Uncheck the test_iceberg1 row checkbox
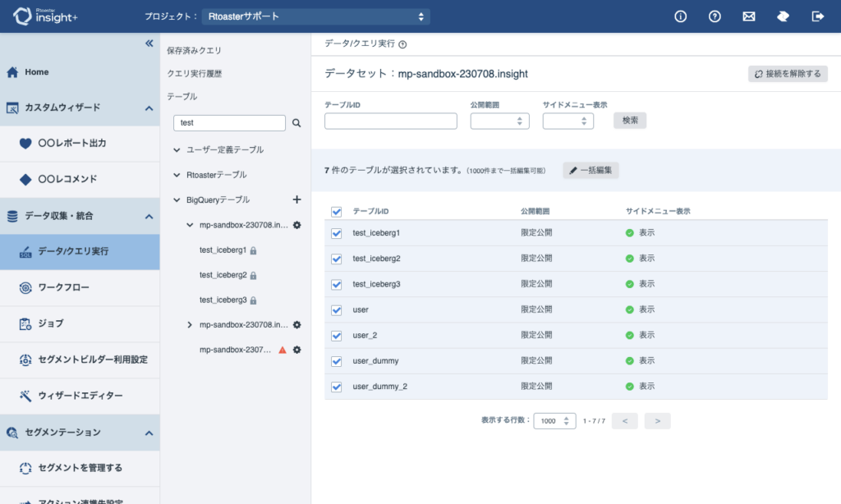Screen dimensions: 841x504 (x=336, y=233)
